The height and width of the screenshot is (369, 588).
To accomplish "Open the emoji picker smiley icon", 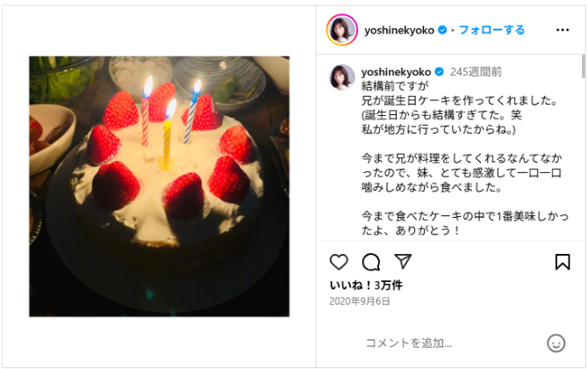I will coord(556,344).
